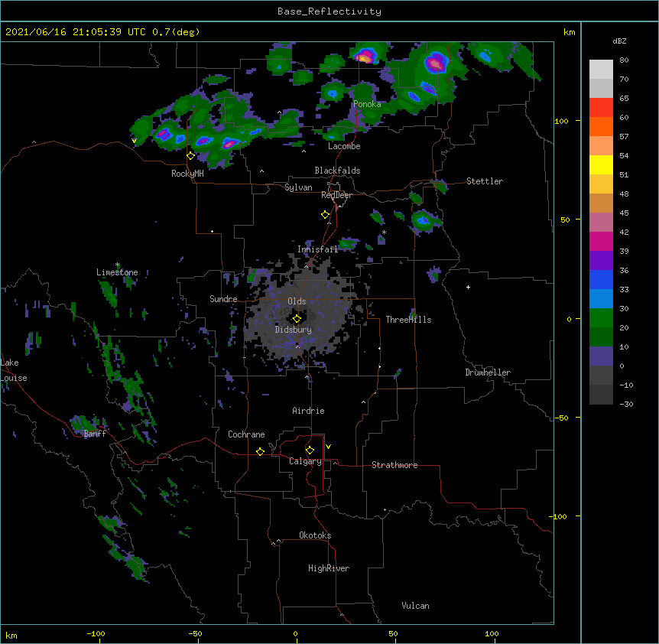Click the yellow diamond marker below Cochrane
Screen dimensions: 659x644
tap(260, 451)
